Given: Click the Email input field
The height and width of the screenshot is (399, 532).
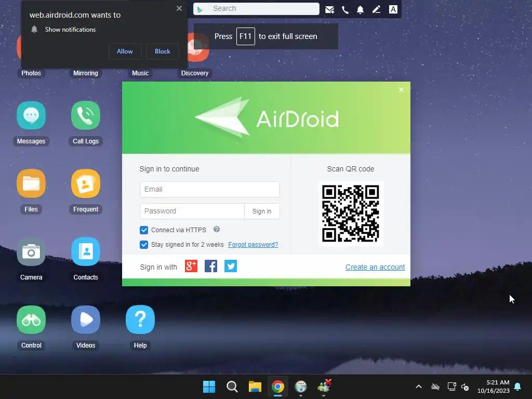Looking at the screenshot, I should point(210,189).
